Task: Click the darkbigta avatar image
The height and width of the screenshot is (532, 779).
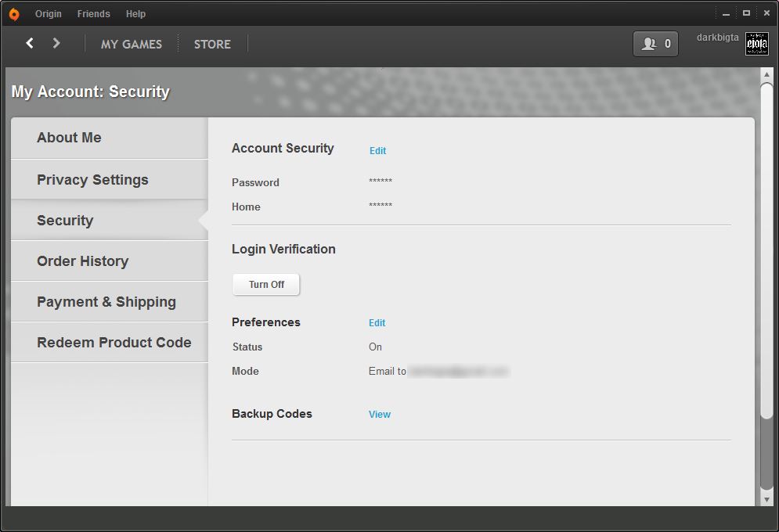Action: click(x=756, y=44)
